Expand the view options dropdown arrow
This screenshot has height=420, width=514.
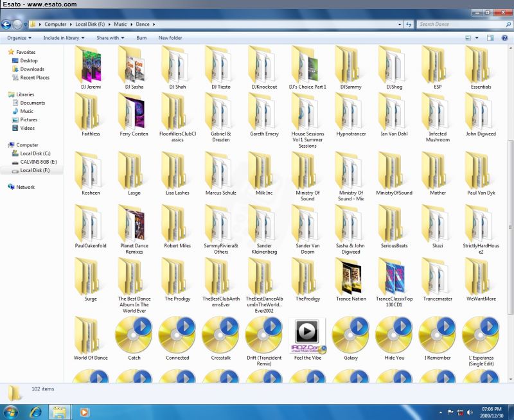477,38
